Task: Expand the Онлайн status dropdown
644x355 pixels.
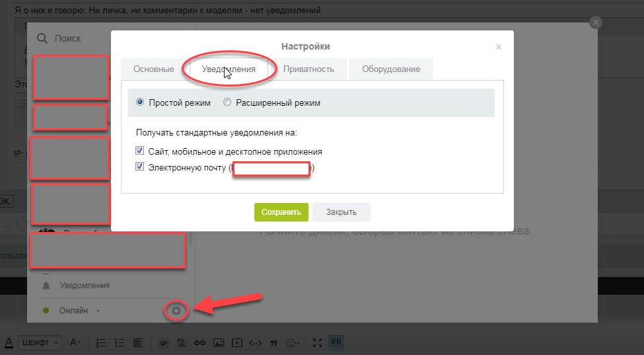Action: 98,310
